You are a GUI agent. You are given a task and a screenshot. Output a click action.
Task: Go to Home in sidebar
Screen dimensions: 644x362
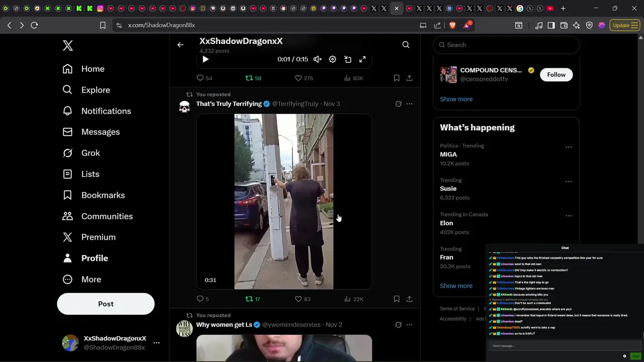pyautogui.click(x=84, y=69)
